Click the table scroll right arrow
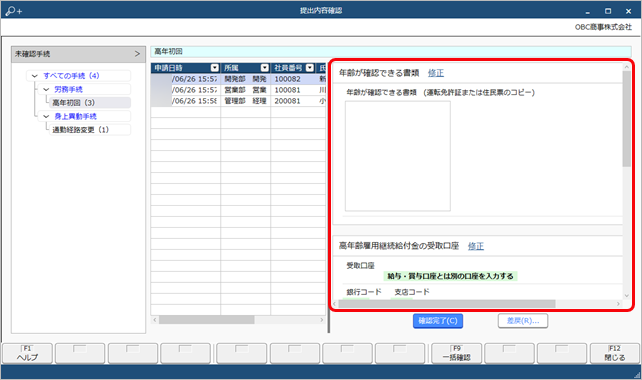Viewport: 642px width, 380px height. pyautogui.click(x=322, y=320)
